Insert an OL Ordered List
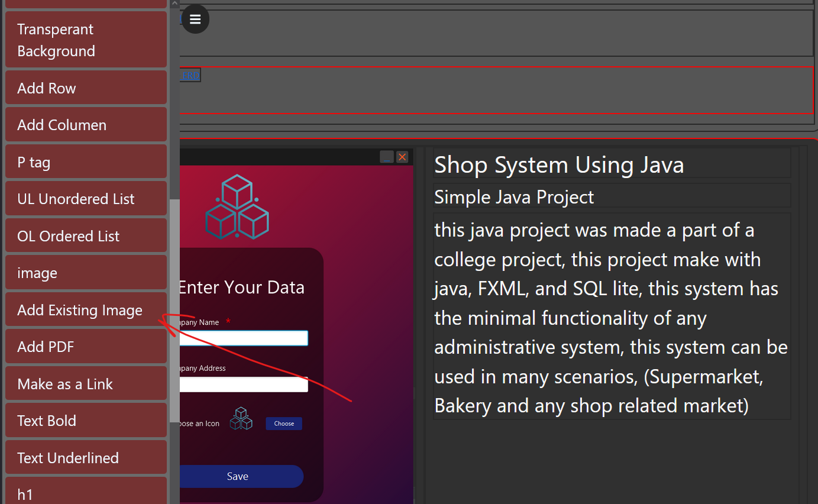This screenshot has height=504, width=818. 86,236
